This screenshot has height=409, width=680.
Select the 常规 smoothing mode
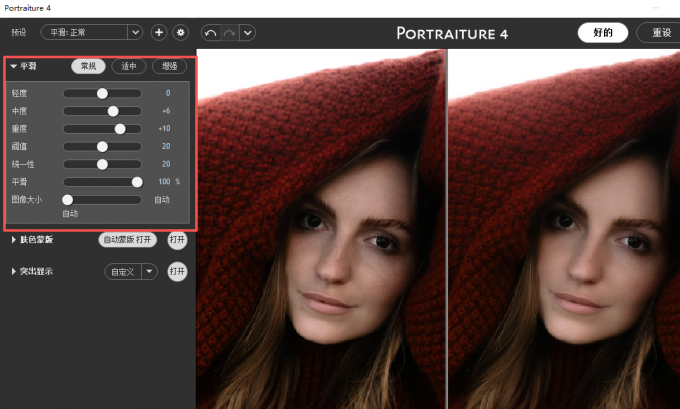89,67
